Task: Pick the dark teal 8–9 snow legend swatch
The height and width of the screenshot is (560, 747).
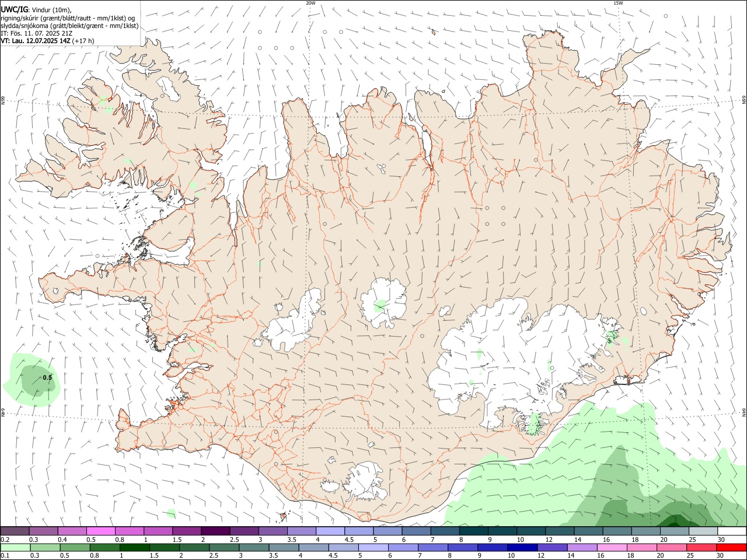Action: [474, 531]
